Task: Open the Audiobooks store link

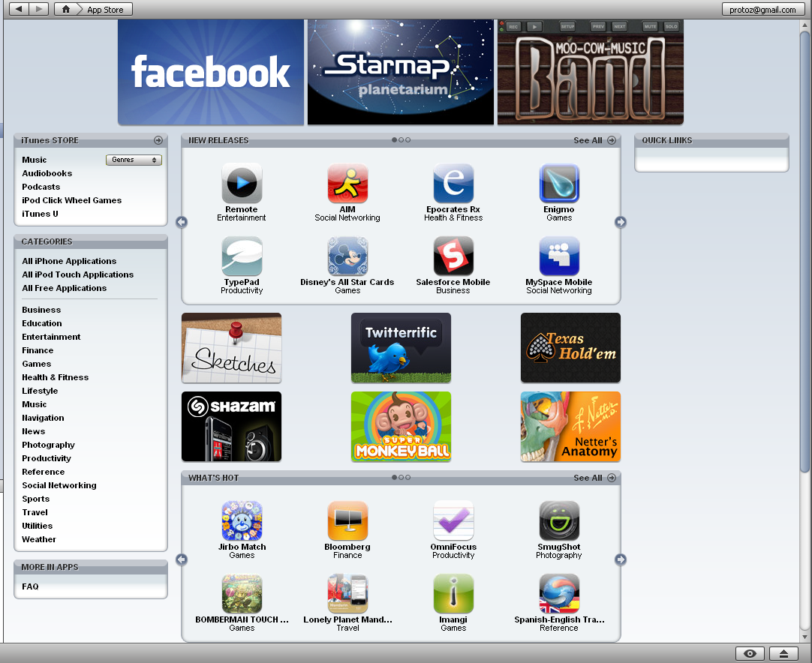Action: 47,173
